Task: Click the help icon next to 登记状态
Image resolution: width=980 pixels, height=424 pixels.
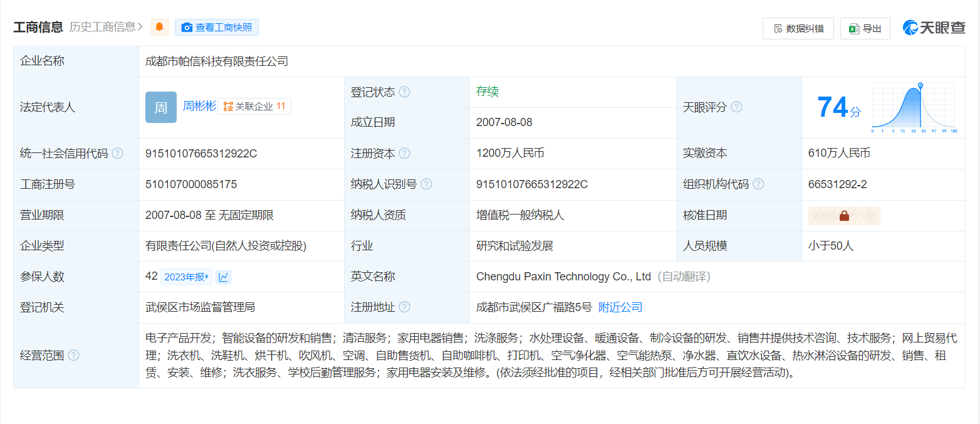Action: coord(405,92)
